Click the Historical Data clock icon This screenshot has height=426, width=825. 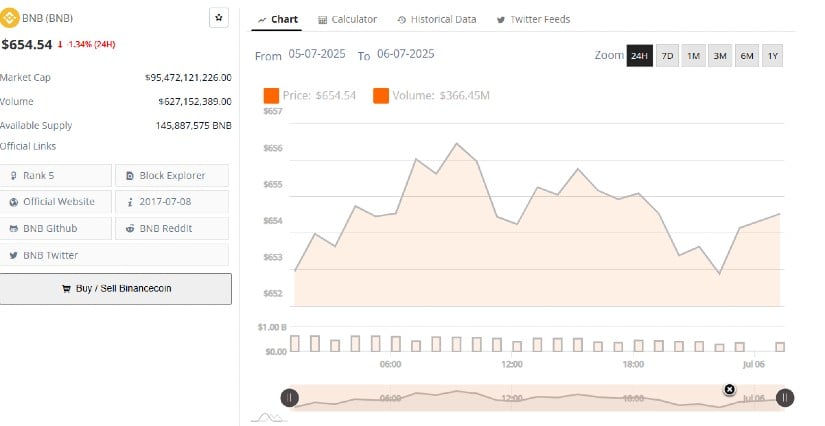point(401,20)
